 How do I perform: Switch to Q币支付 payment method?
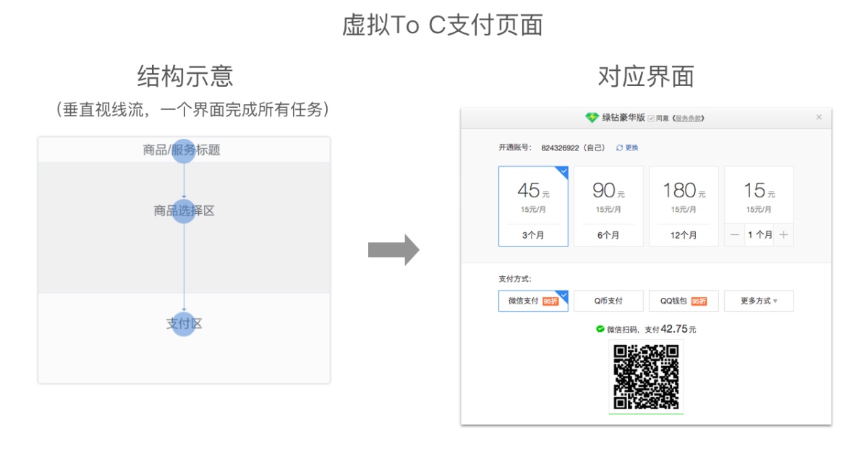pyautogui.click(x=608, y=301)
